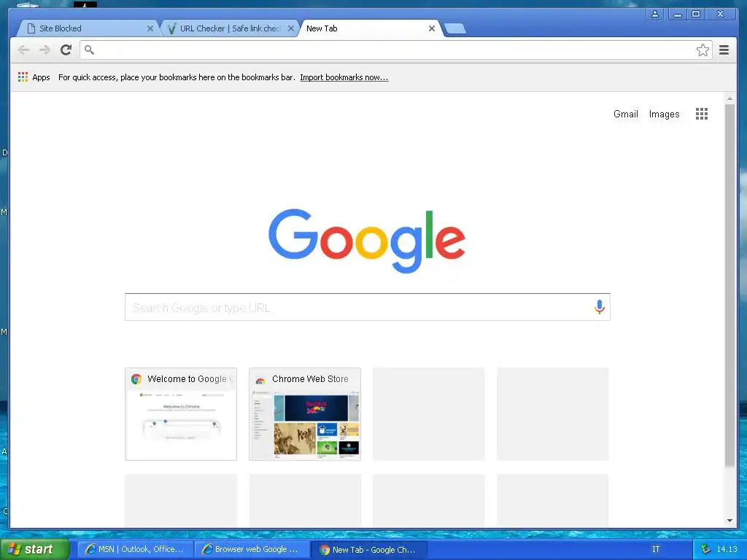
Task: Open the Welcome to Google Chrome thumbnail
Action: [181, 414]
